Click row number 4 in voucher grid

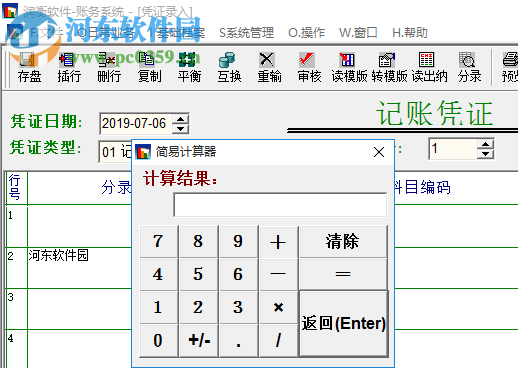17,349
